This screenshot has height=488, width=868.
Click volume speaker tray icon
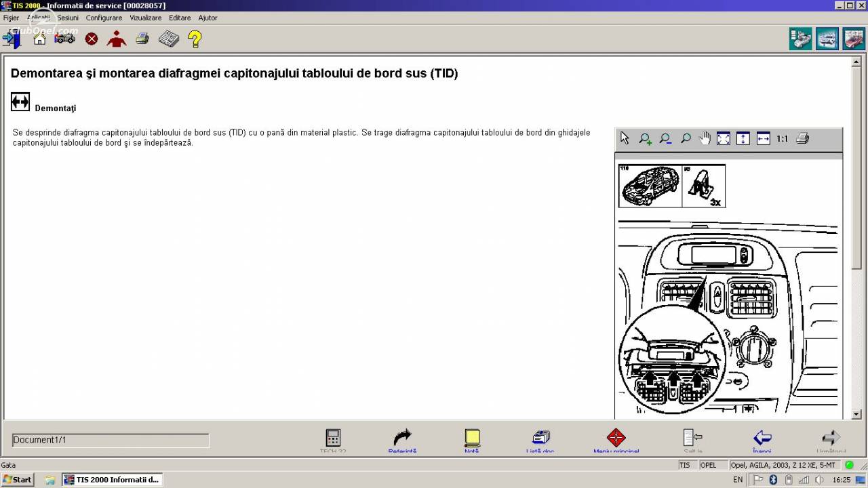819,480
